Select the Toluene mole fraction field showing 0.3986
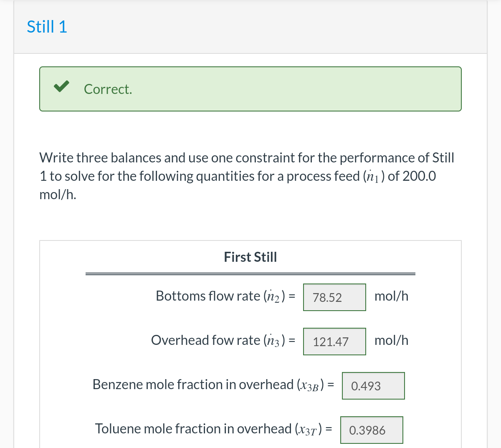The height and width of the screenshot is (448, 501). pyautogui.click(x=372, y=430)
